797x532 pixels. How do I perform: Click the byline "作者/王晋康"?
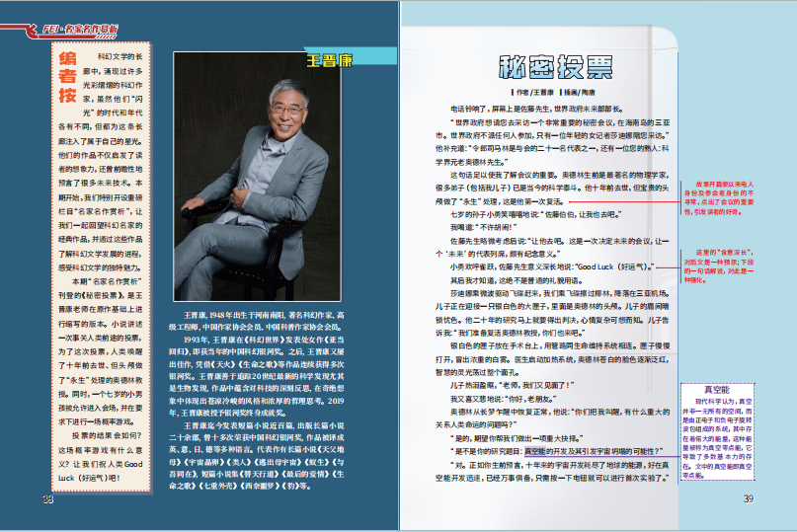(x=534, y=93)
